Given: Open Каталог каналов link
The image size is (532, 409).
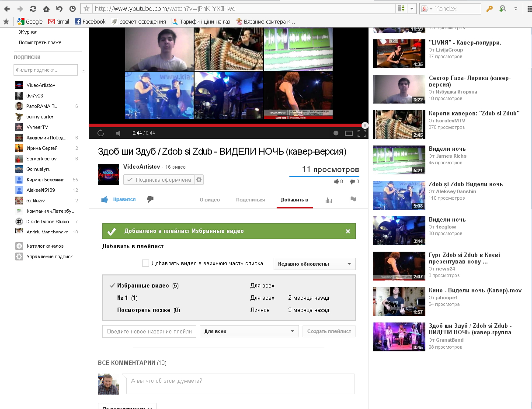Looking at the screenshot, I should pyautogui.click(x=45, y=246).
